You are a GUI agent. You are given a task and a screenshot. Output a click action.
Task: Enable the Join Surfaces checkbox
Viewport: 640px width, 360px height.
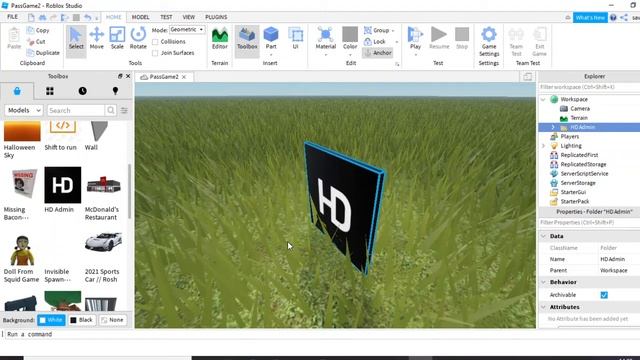point(155,53)
